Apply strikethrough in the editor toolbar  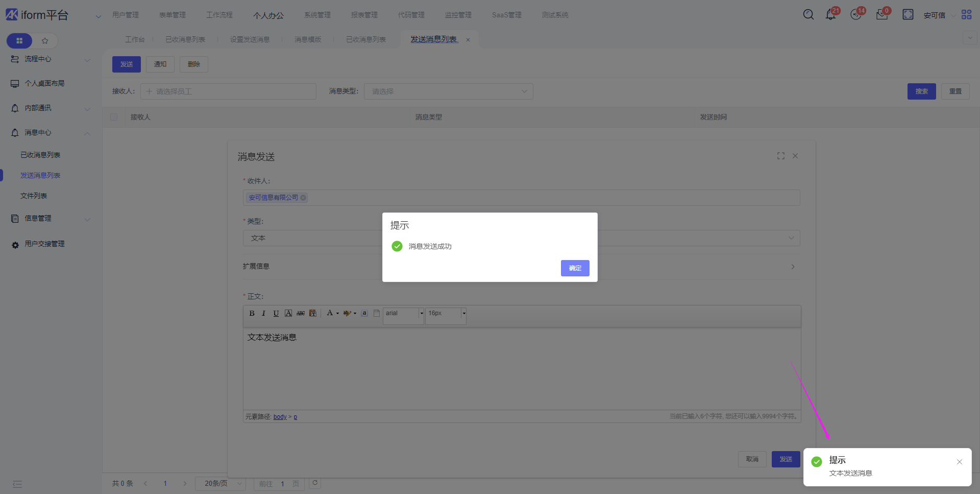point(301,313)
